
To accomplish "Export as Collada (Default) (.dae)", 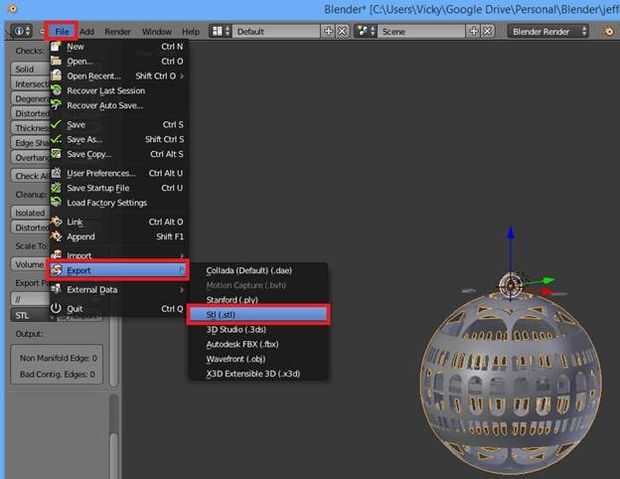I will coord(259,271).
